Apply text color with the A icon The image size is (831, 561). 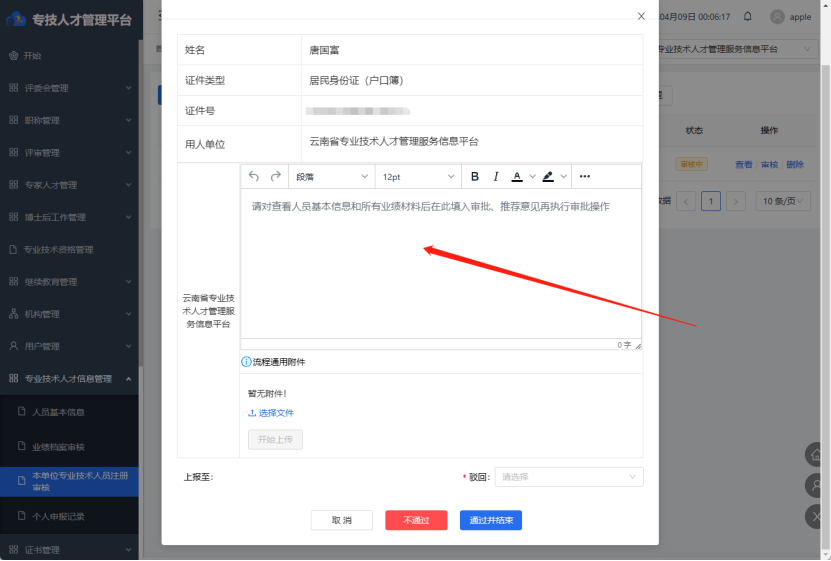tap(517, 177)
